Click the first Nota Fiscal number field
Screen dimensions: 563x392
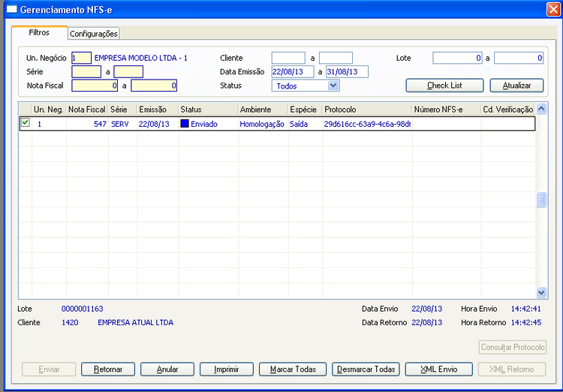pos(95,86)
